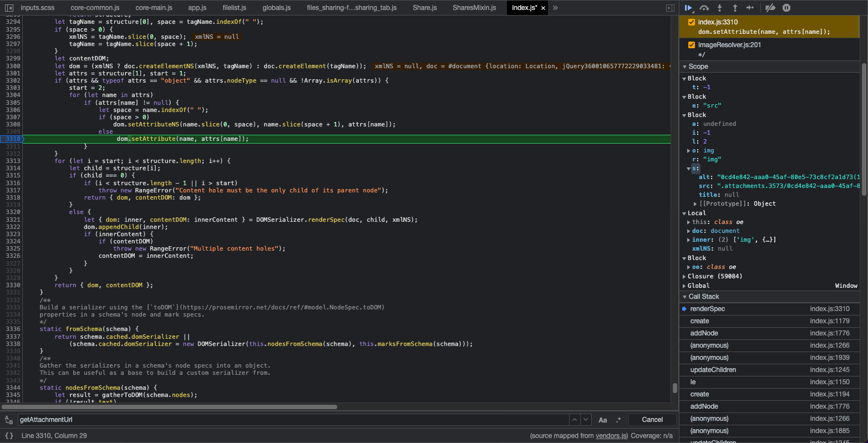The image size is (868, 443).
Task: Expand the Global scope
Action: point(684,286)
